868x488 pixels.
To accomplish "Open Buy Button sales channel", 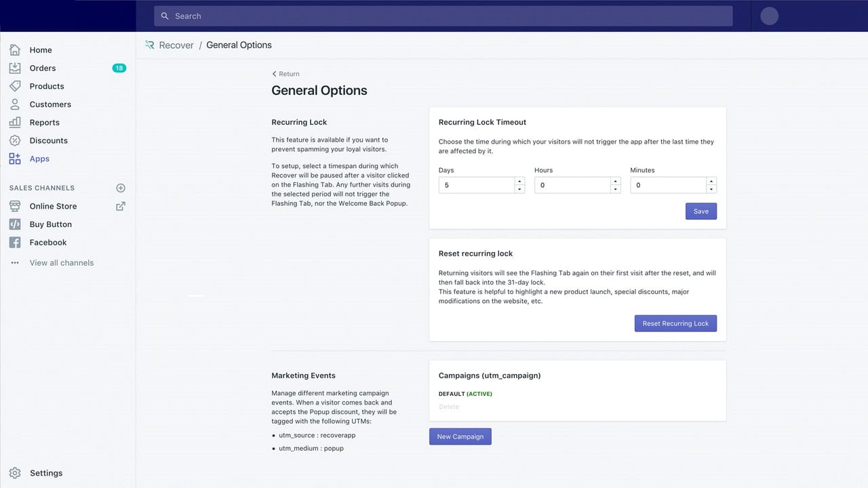I will pos(51,224).
